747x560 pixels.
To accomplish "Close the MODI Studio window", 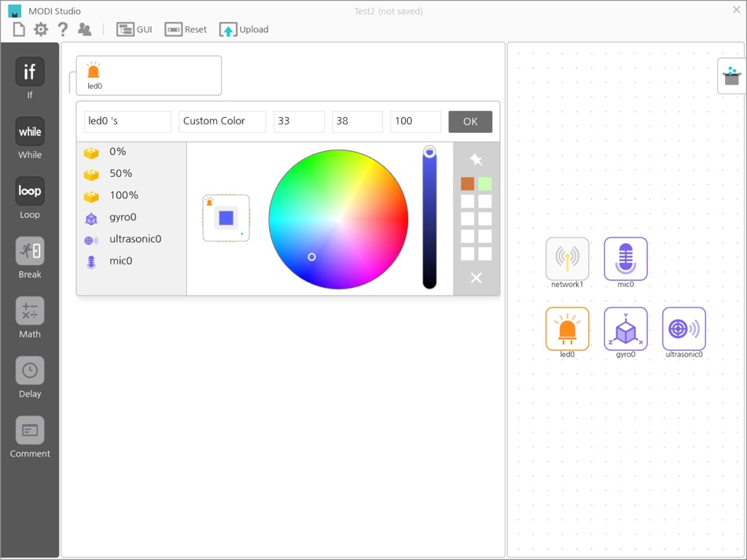I will [736, 10].
